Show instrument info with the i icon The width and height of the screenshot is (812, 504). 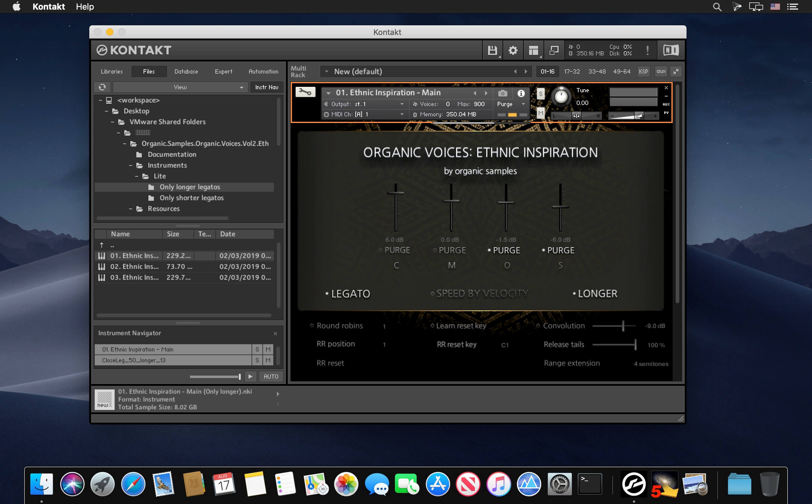point(521,93)
